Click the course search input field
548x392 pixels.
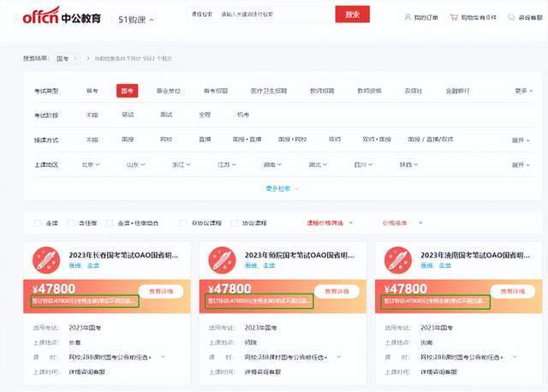pos(274,15)
